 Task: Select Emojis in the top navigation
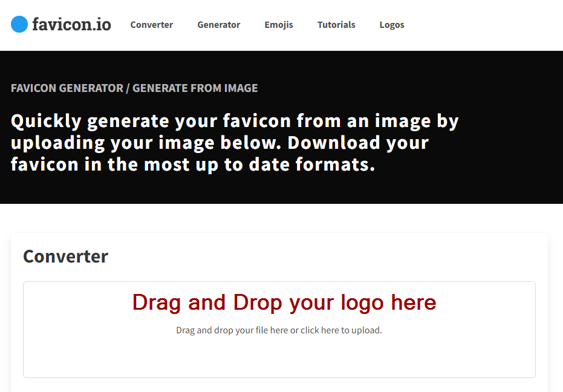[279, 25]
